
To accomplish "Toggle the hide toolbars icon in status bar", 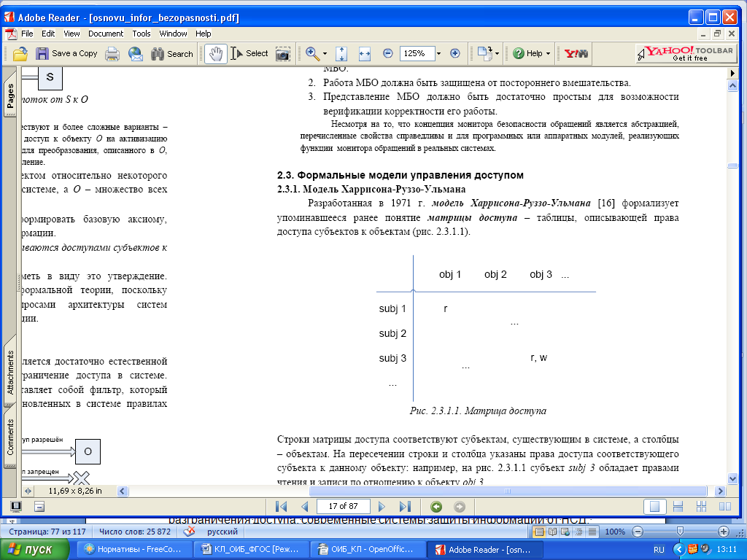I will (39, 507).
